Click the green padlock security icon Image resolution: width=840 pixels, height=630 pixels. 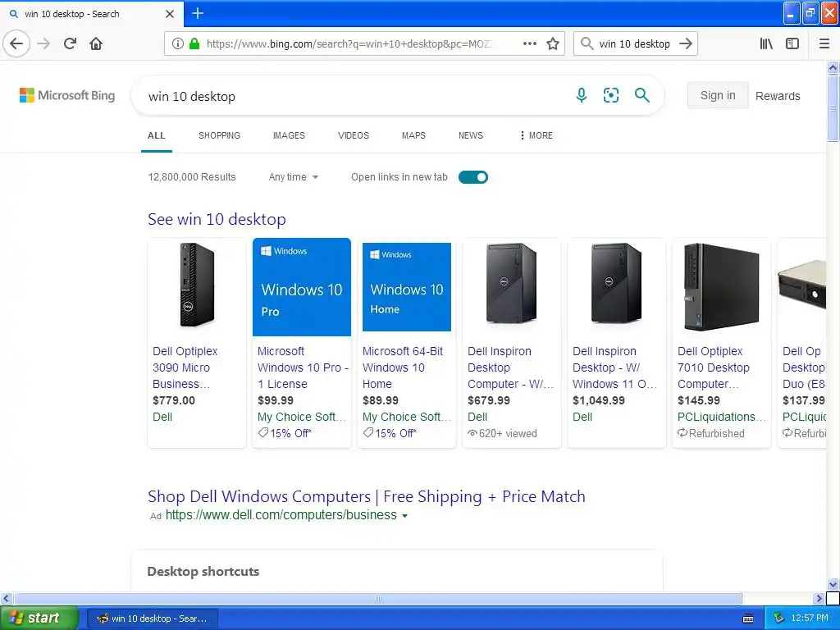click(x=194, y=43)
